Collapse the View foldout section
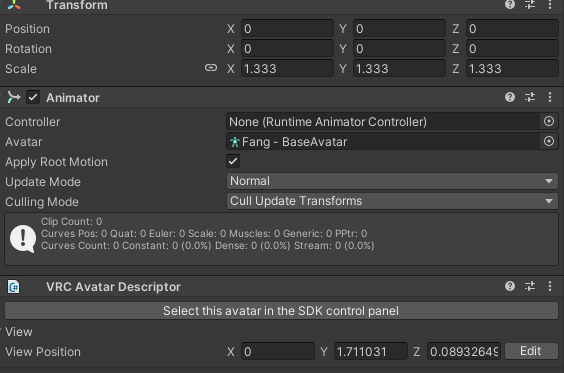This screenshot has height=373, width=564. point(18,332)
